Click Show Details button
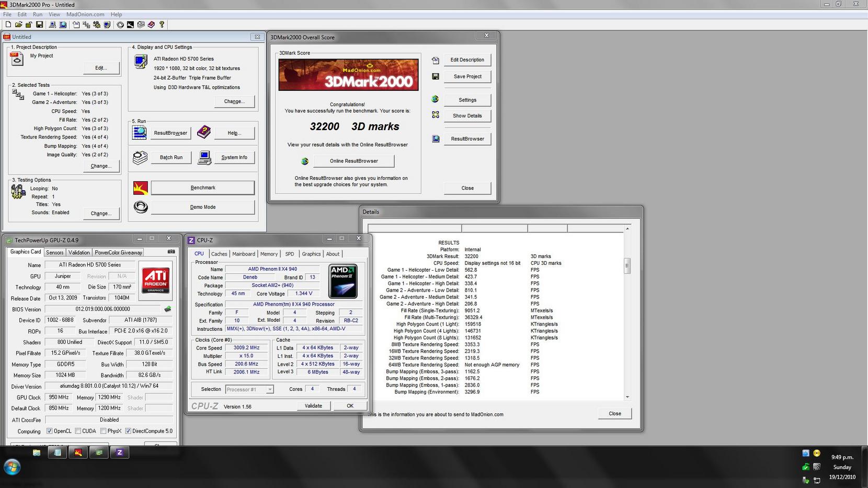This screenshot has height=488, width=868. click(467, 115)
